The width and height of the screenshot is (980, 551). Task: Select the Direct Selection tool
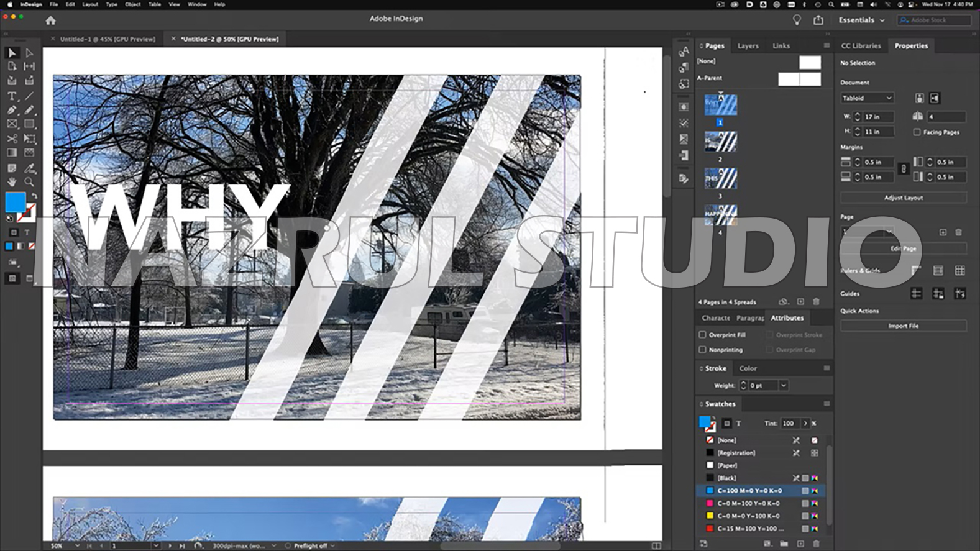pyautogui.click(x=29, y=53)
